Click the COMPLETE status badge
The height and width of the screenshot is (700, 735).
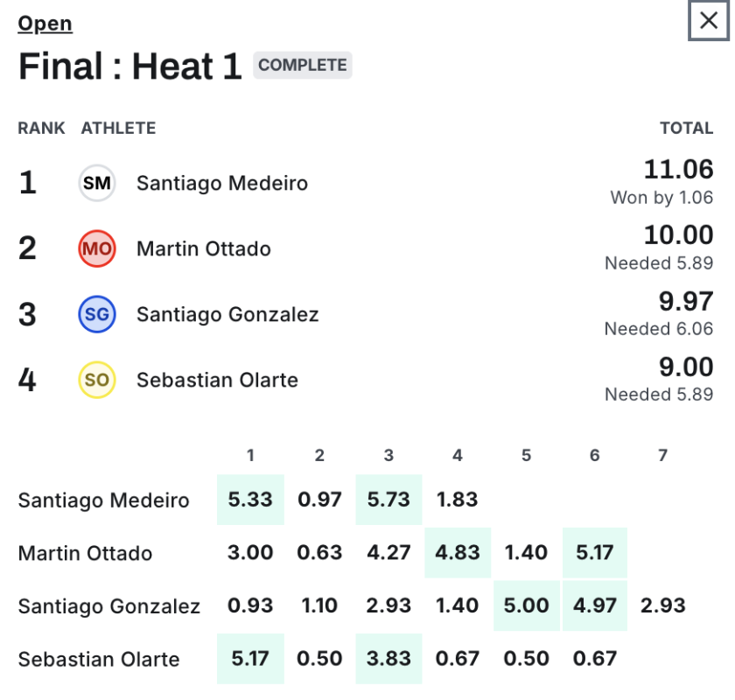303,65
